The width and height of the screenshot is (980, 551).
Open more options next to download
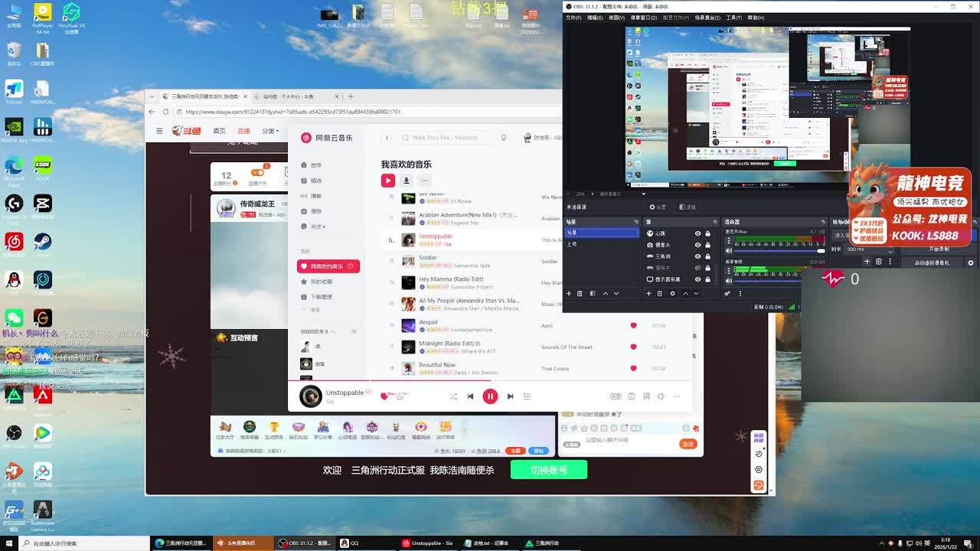(425, 181)
